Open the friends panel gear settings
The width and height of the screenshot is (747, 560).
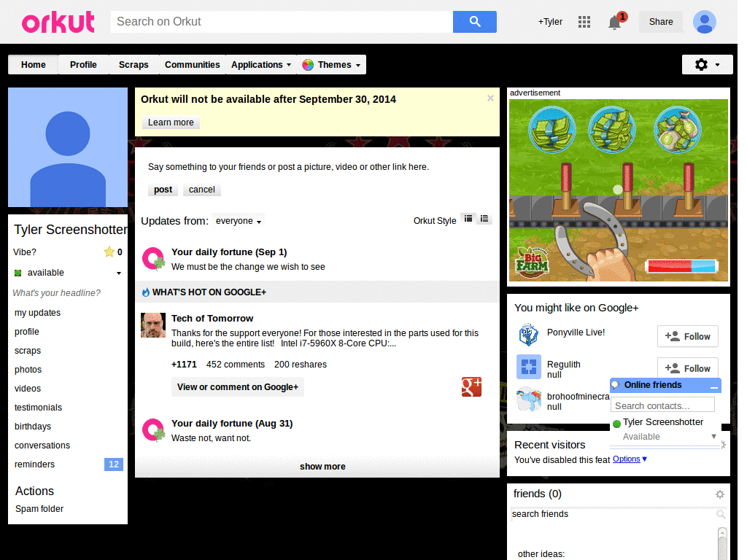tap(720, 494)
